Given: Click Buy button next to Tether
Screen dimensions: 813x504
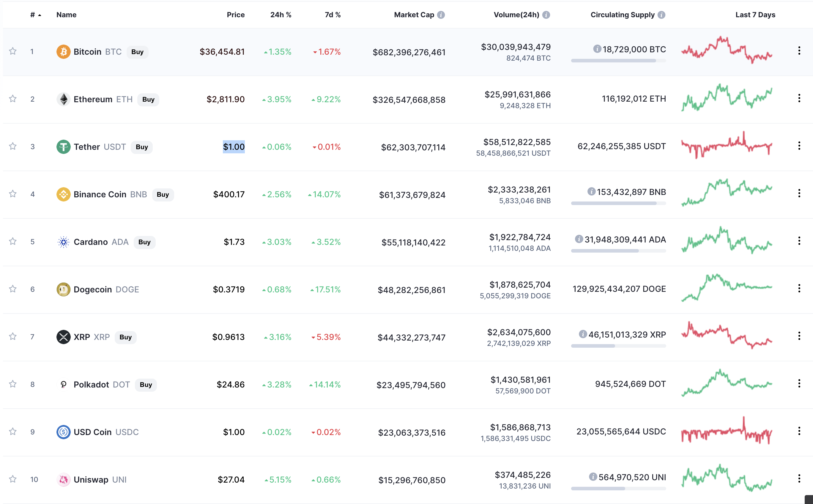Looking at the screenshot, I should [142, 147].
